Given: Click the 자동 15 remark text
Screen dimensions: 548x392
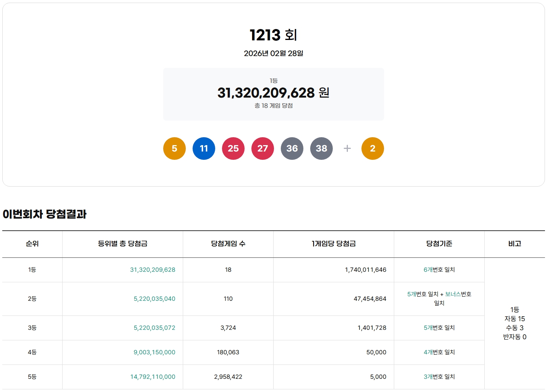Looking at the screenshot, I should [515, 319].
